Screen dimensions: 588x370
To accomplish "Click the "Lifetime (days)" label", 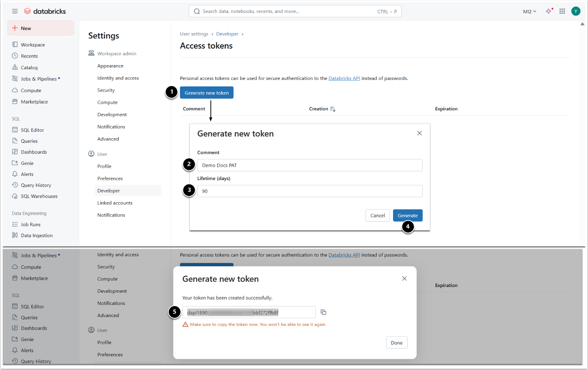I will coord(214,178).
